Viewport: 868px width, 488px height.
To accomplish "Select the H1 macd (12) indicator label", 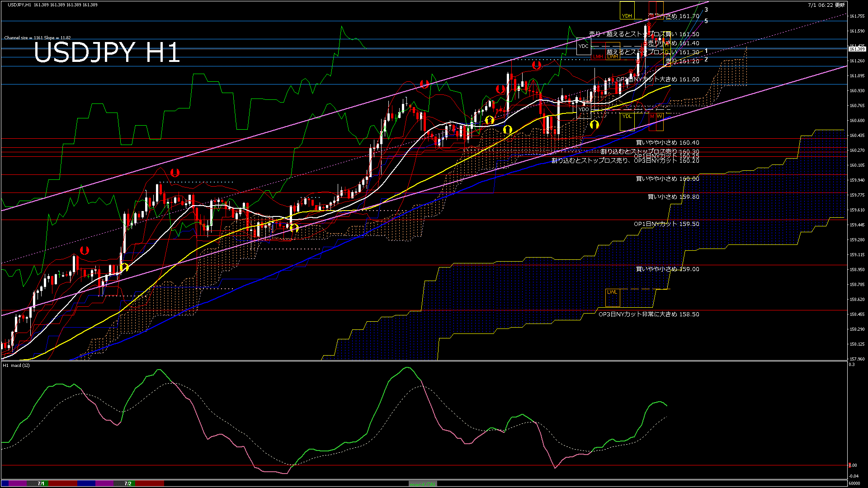I will click(x=16, y=365).
